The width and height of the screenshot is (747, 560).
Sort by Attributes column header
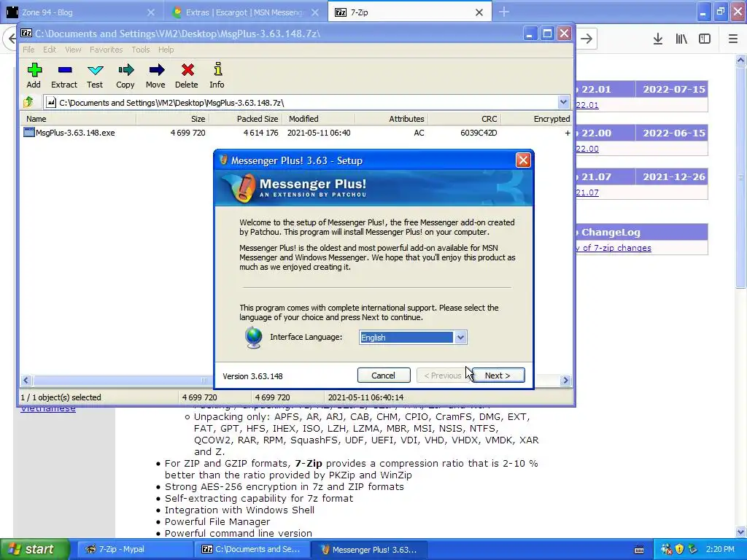tap(391, 119)
